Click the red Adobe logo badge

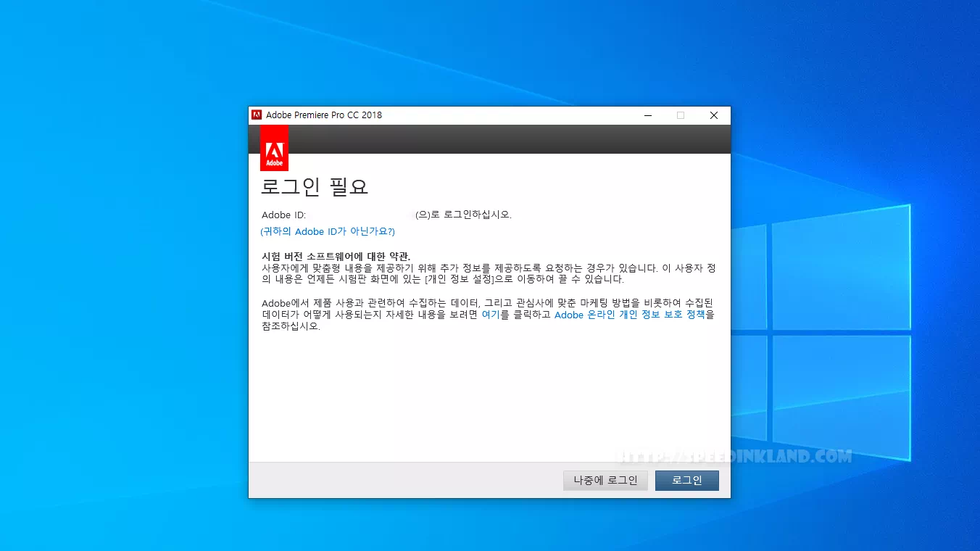(x=274, y=148)
